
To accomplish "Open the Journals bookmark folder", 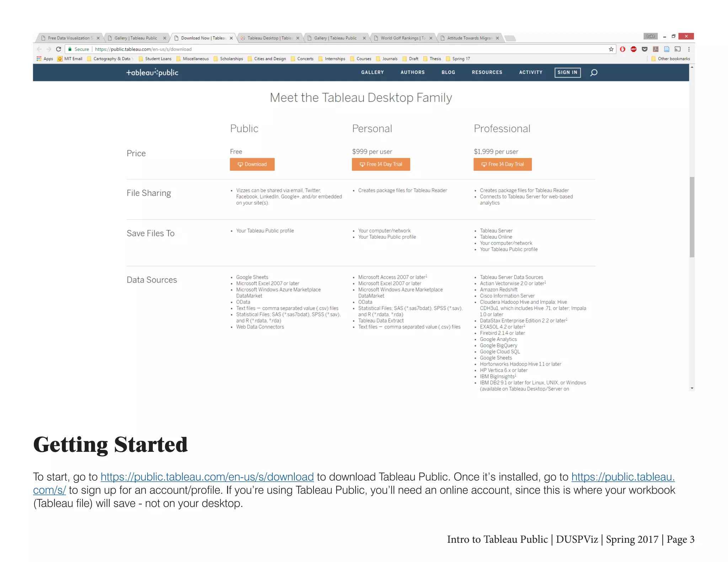I will tap(386, 59).
